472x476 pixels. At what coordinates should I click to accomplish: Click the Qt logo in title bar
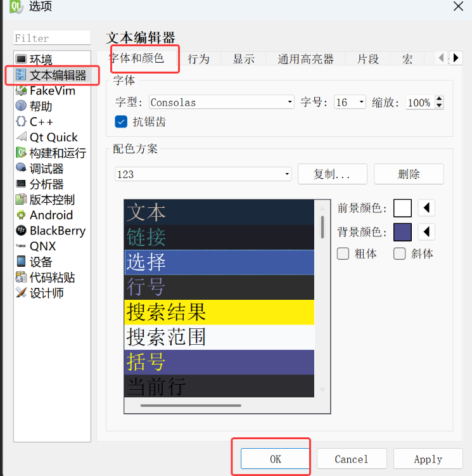pyautogui.click(x=16, y=6)
